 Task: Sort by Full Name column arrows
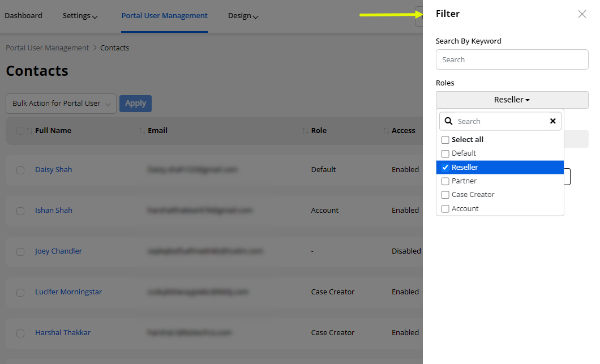click(x=30, y=131)
